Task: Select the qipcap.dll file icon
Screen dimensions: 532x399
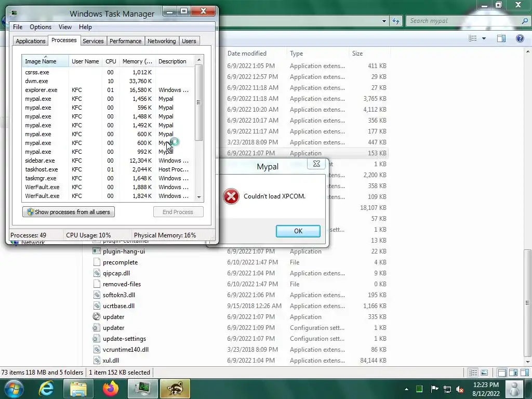Action: click(x=97, y=273)
